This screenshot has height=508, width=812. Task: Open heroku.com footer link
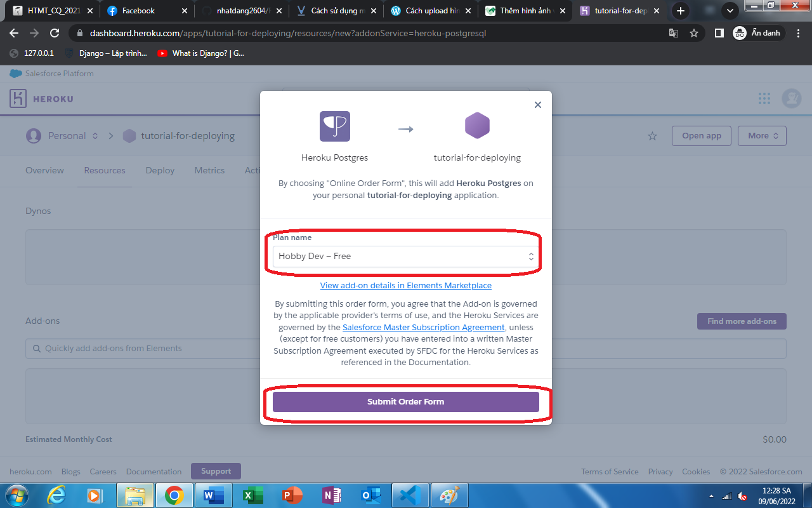click(x=30, y=472)
